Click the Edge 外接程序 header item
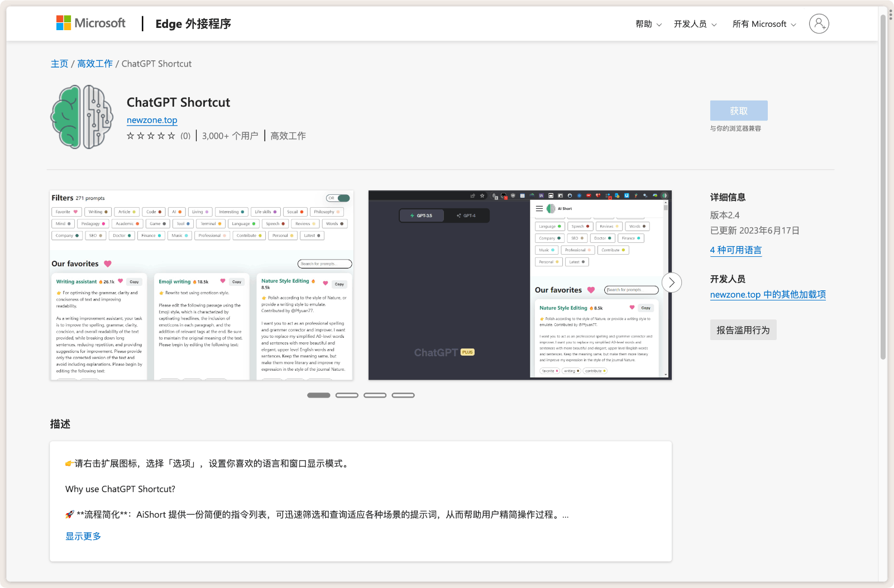The image size is (894, 588). pos(193,24)
